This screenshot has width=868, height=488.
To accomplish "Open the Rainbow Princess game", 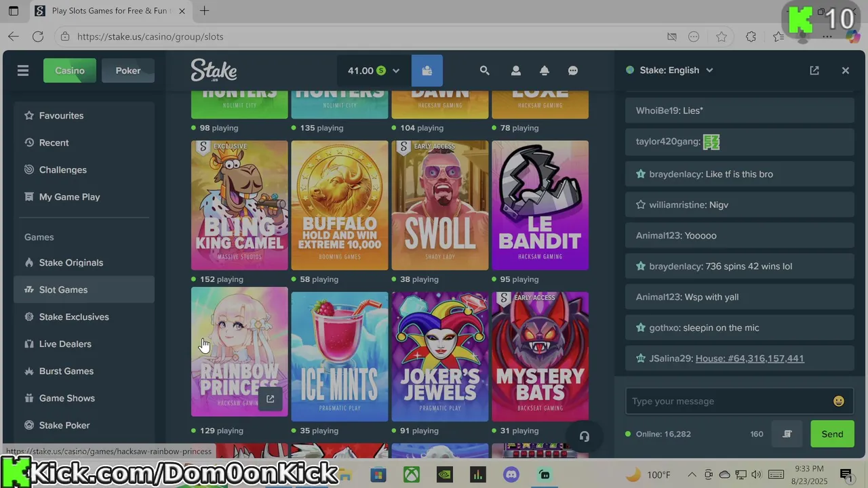I will coord(239,352).
